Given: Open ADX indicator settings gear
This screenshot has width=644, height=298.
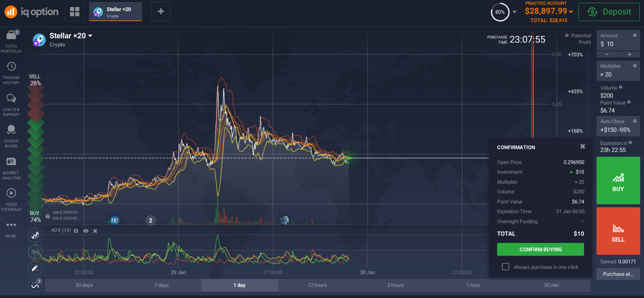Looking at the screenshot, I should pyautogui.click(x=76, y=231).
